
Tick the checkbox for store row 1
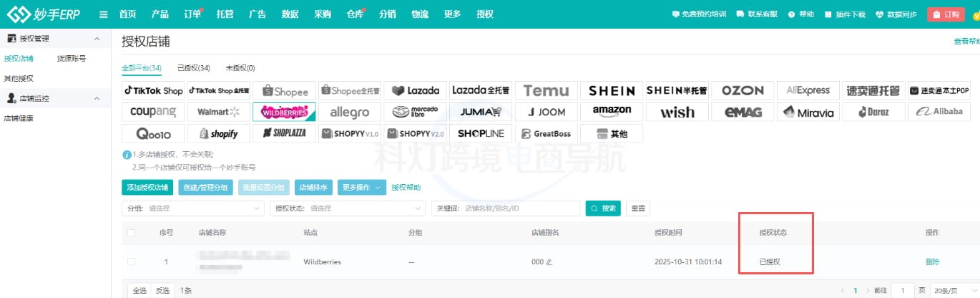coord(131,261)
